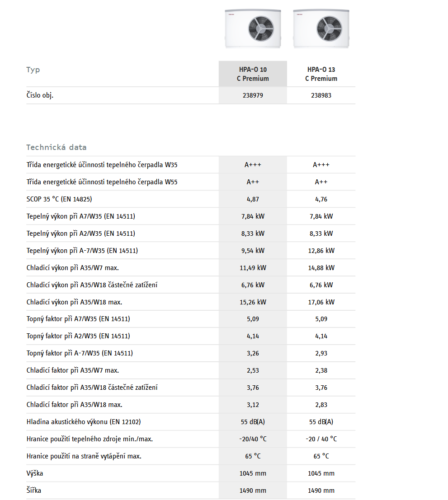Click the HPA-O 13 C Premium product image
This screenshot has height=500, width=448.
click(x=321, y=29)
